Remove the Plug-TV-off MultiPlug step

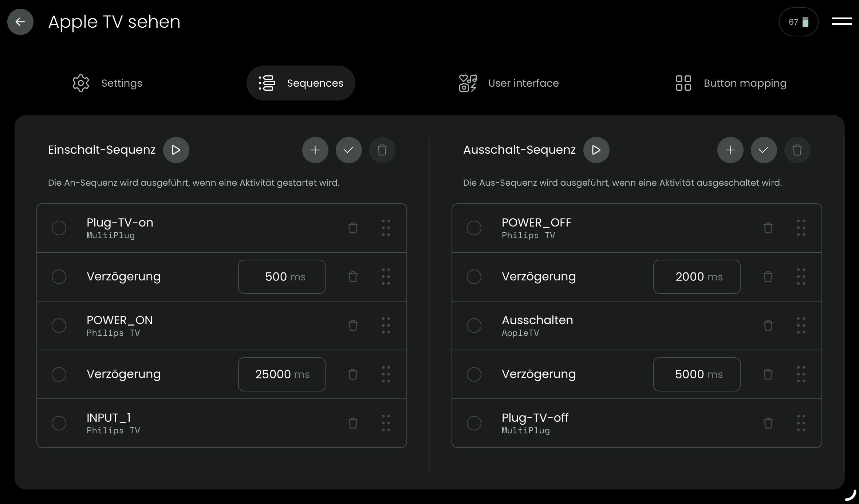(x=768, y=423)
